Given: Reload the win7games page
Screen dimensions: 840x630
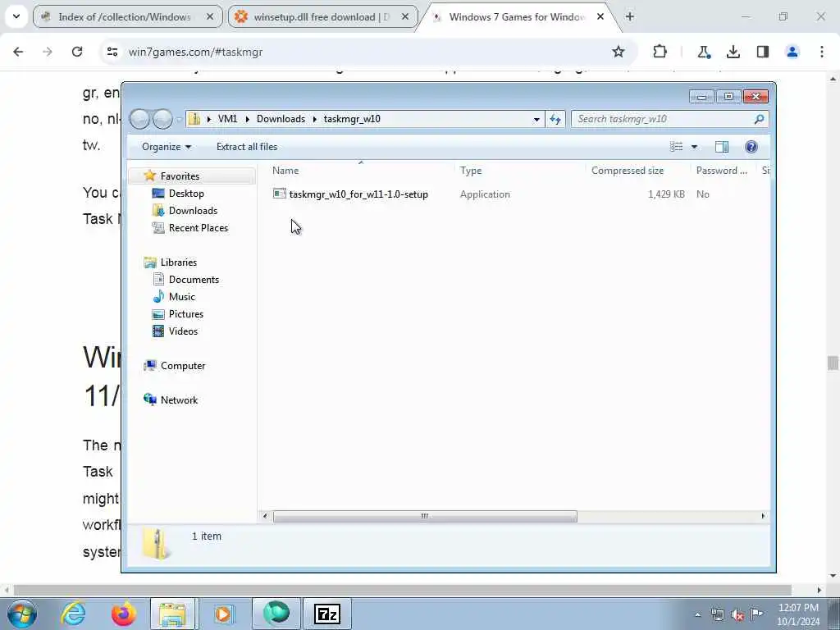Looking at the screenshot, I should point(77,52).
